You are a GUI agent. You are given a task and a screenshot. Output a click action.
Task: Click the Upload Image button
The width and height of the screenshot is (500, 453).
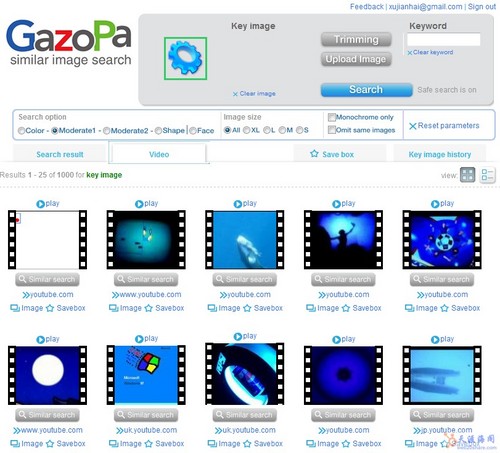[x=356, y=59]
